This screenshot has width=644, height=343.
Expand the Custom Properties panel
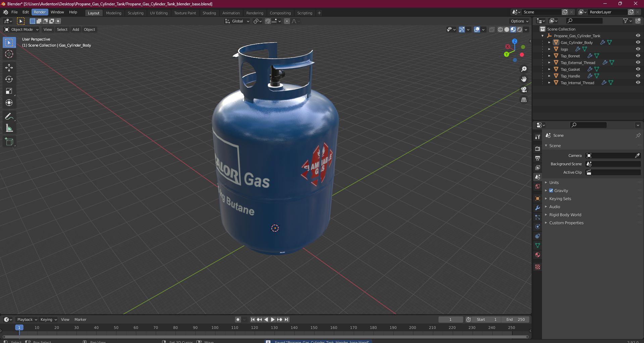tap(566, 223)
